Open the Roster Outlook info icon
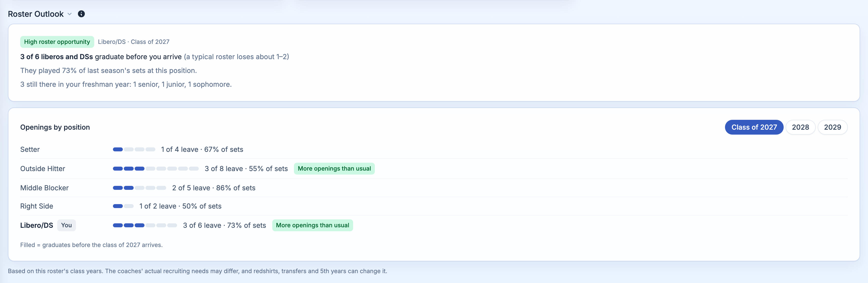The image size is (868, 283). click(81, 14)
